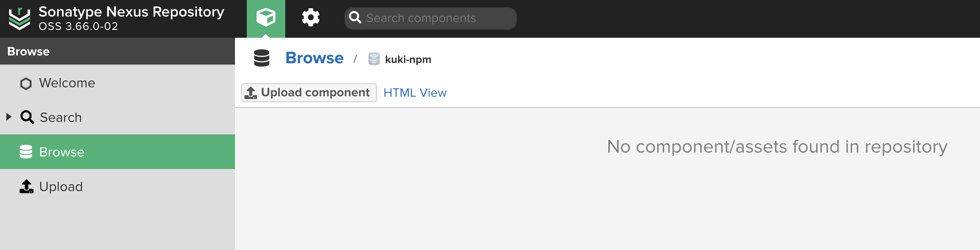Open the Browse cube icon in header
Viewport: 980px width, 250px height.
tap(266, 18)
